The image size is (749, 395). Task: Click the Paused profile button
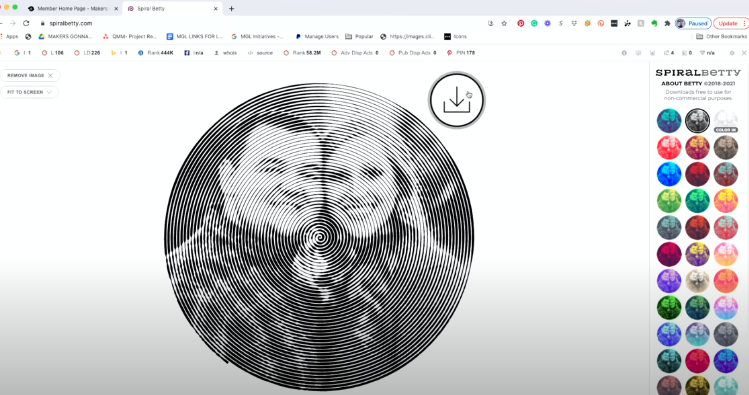click(693, 23)
